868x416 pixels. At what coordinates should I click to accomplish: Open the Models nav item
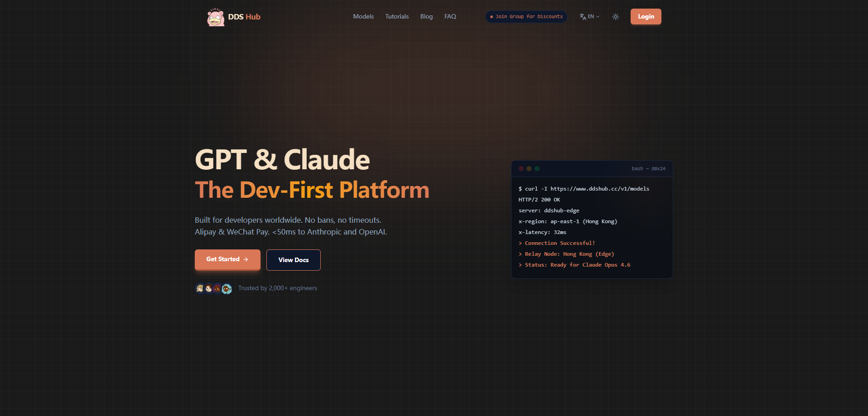tap(363, 16)
